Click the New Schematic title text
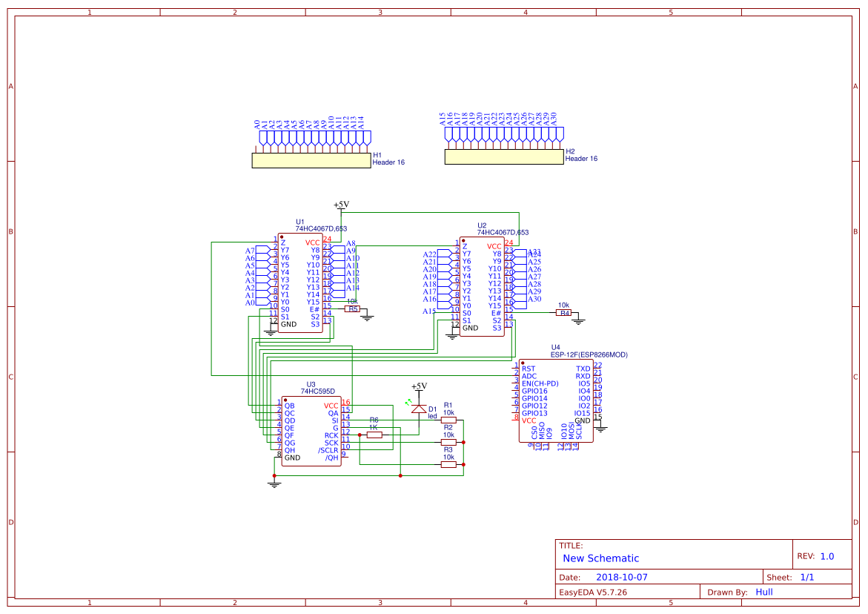Screen dimensions: 868x614 (x=600, y=558)
